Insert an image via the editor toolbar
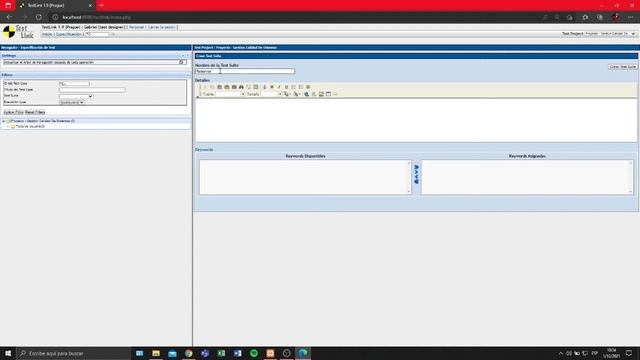The height and width of the screenshot is (360, 640). (x=321, y=94)
